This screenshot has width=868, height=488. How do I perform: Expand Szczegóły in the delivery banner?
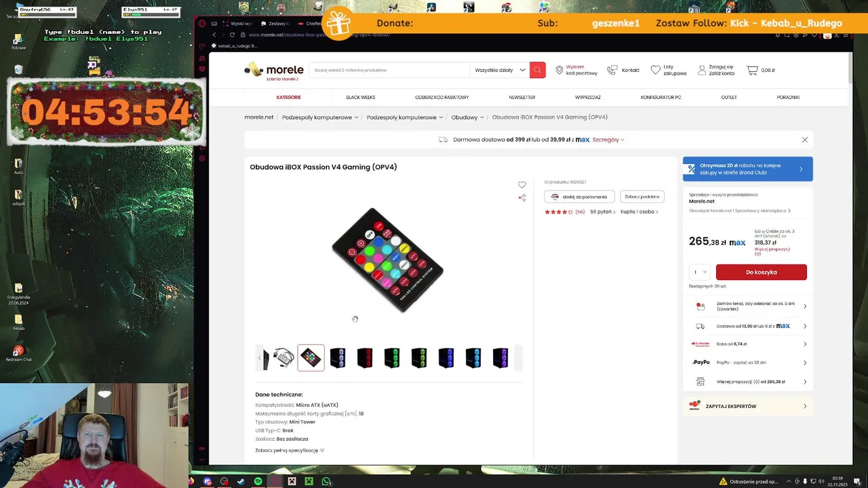(608, 140)
